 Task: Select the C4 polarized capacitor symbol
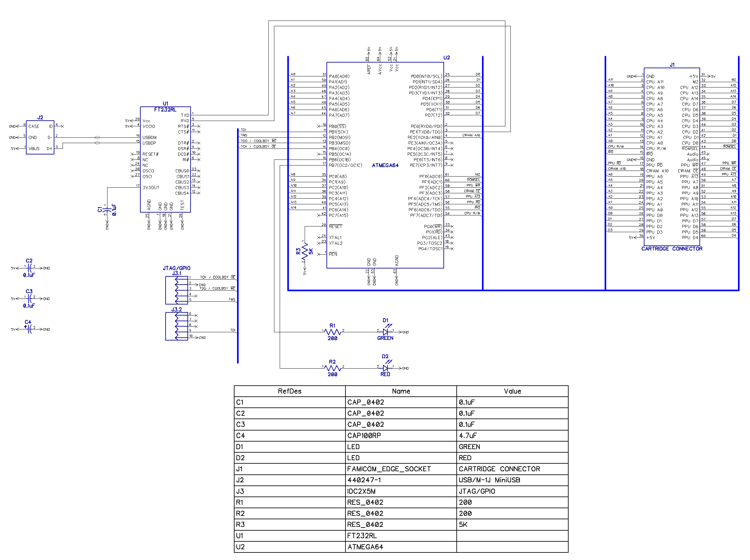(x=29, y=328)
